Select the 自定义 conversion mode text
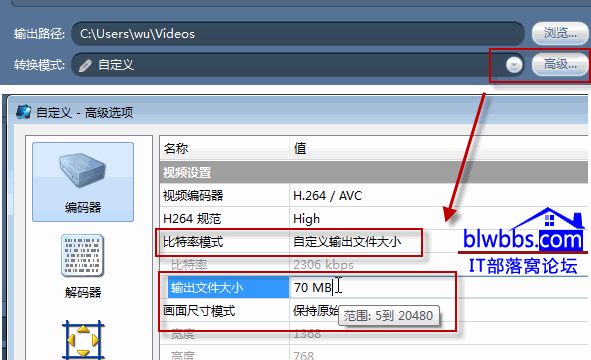 [x=116, y=65]
